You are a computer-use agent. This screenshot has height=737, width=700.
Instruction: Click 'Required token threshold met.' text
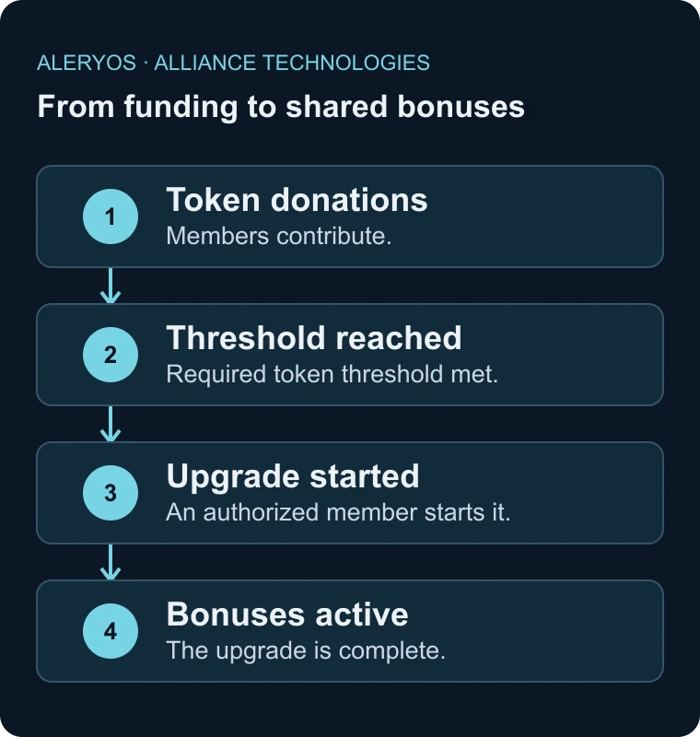332,375
